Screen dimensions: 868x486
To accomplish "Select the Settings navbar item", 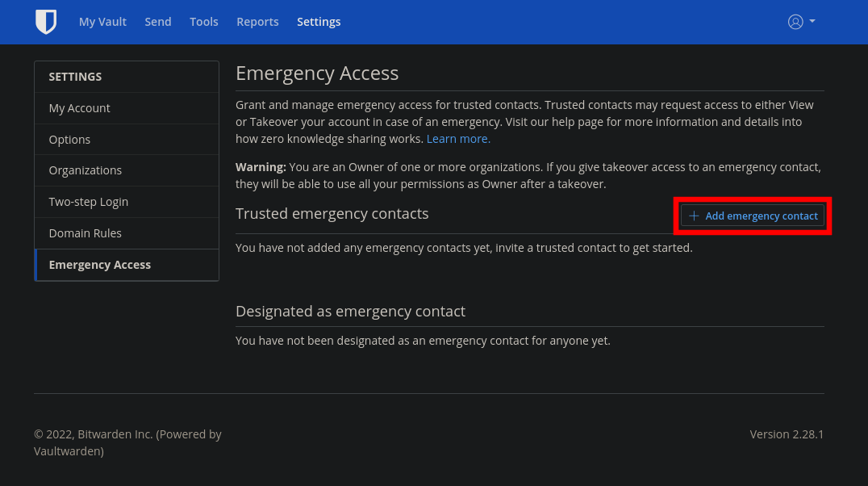I will (x=319, y=22).
